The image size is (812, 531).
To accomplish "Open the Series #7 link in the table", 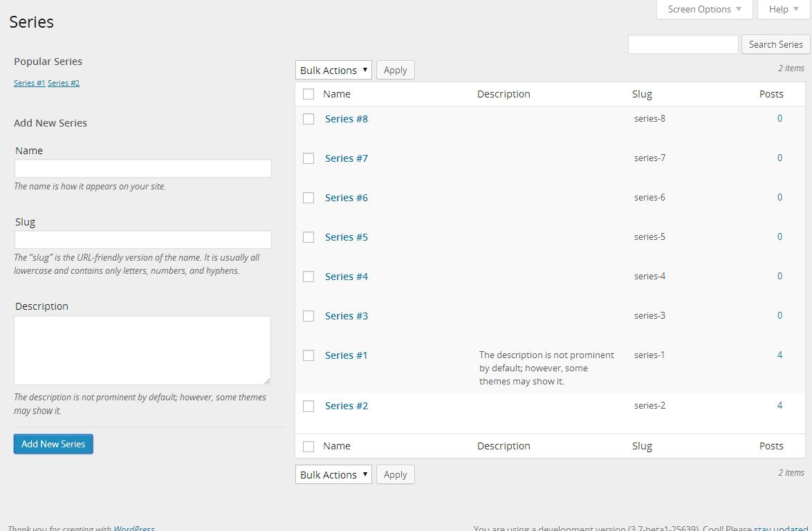I will pos(347,158).
